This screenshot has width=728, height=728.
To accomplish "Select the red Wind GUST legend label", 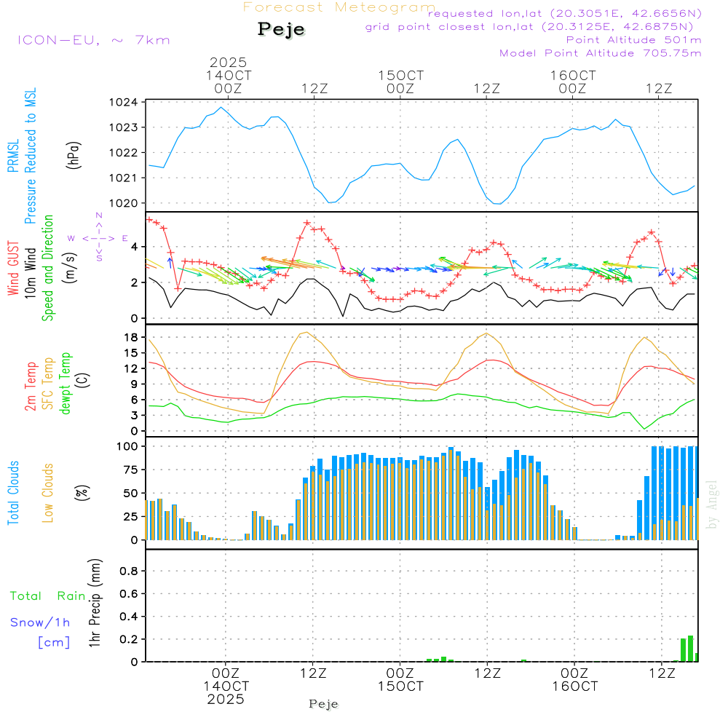I will click(x=13, y=268).
